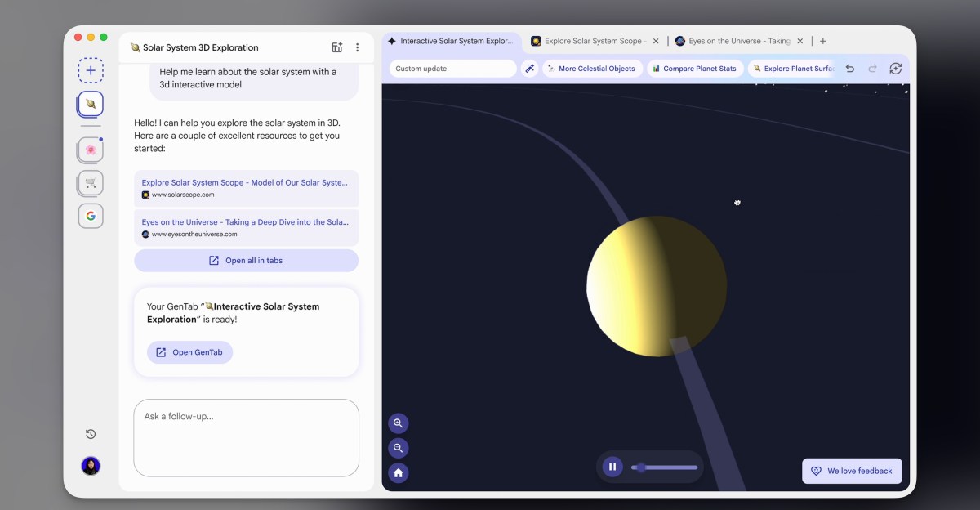This screenshot has height=510, width=980.
Task: Open a new chat with the plus icon
Action: pos(91,70)
